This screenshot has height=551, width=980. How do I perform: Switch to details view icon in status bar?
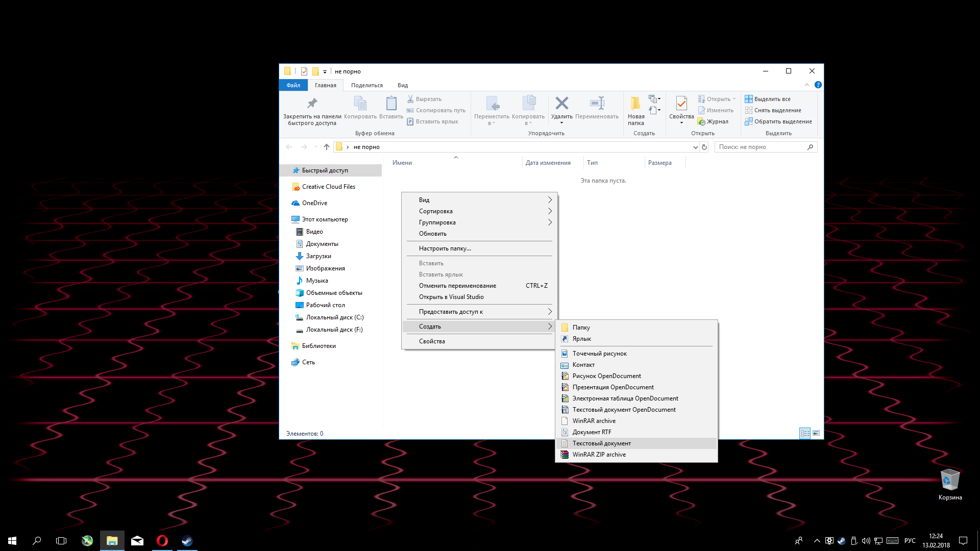point(805,433)
